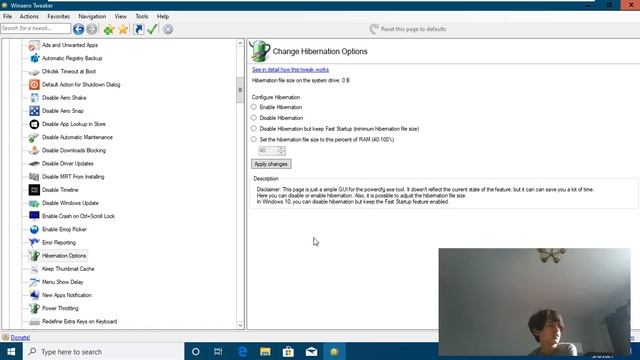The height and width of the screenshot is (360, 640).
Task: Select Keep Thumbnail Cache in the tree
Action: [68, 269]
